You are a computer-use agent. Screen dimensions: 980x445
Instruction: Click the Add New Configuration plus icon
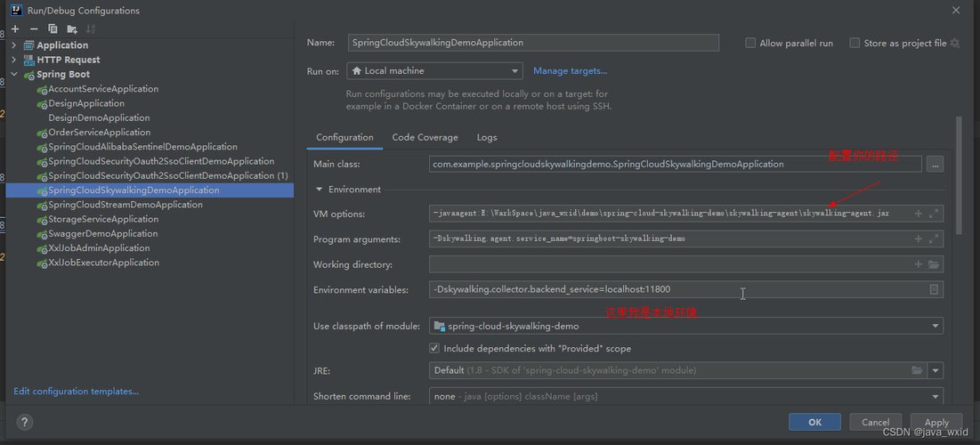point(15,29)
